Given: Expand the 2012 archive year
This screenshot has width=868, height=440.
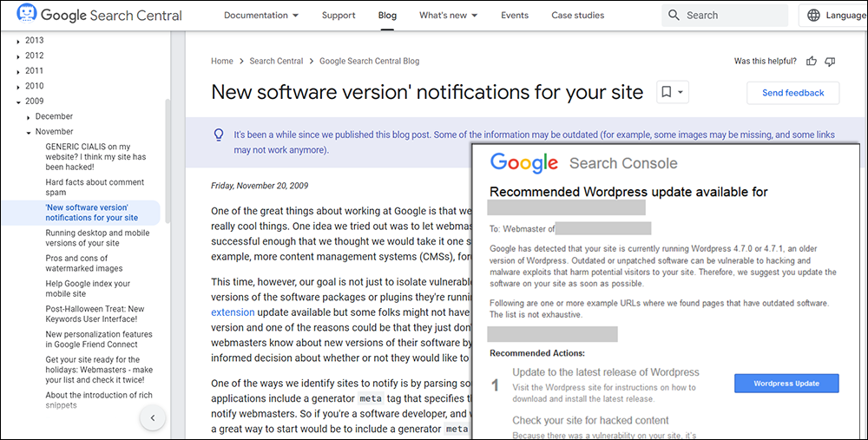Looking at the screenshot, I should click(18, 56).
